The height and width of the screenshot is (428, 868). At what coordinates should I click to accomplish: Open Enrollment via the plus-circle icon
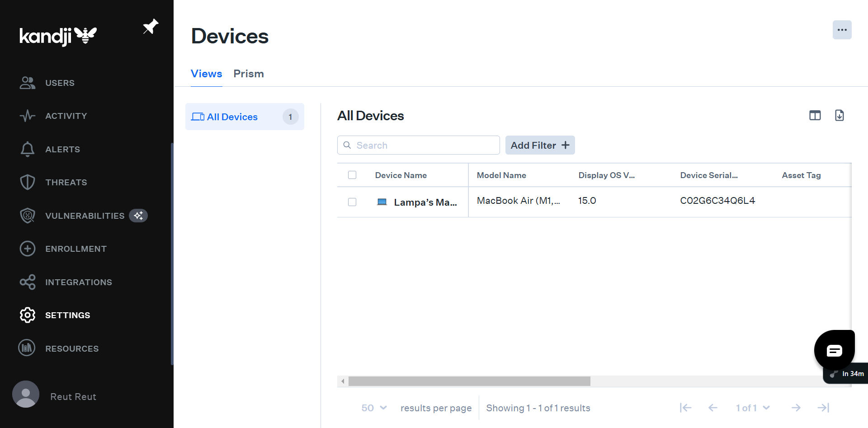tap(28, 249)
